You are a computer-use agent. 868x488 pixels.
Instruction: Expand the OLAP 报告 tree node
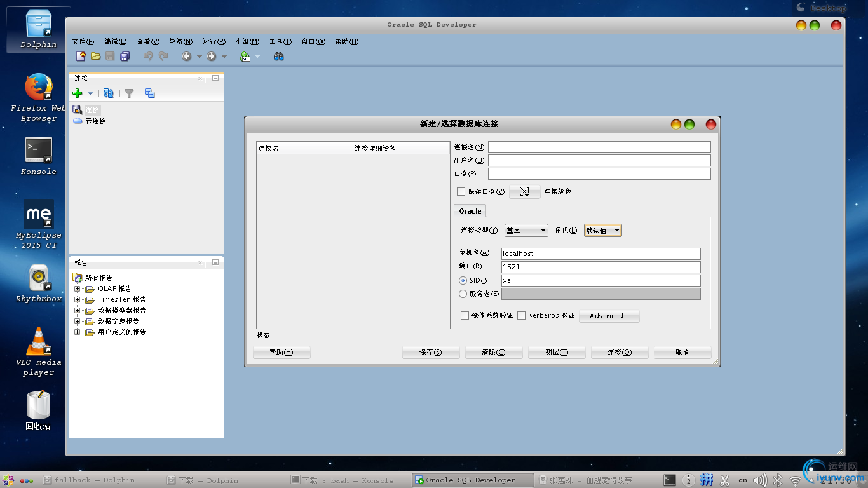tap(78, 288)
